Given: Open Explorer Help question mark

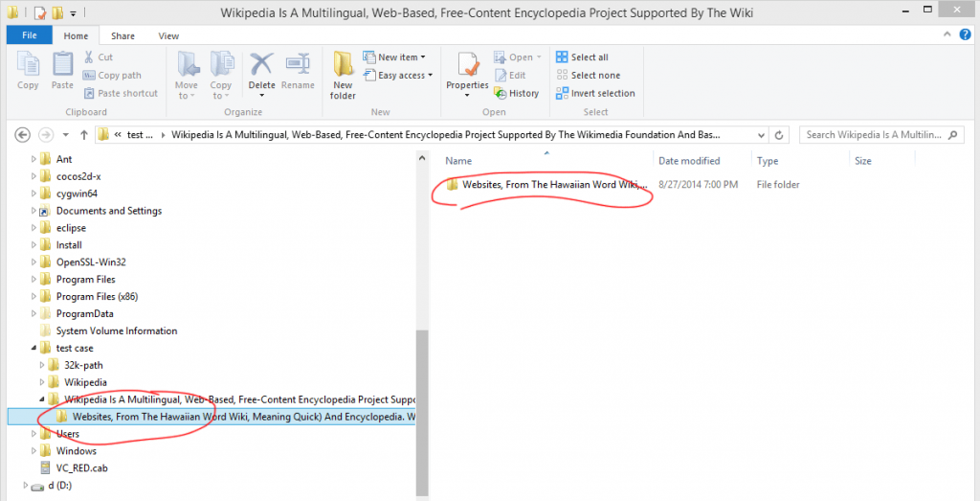Looking at the screenshot, I should point(965,34).
